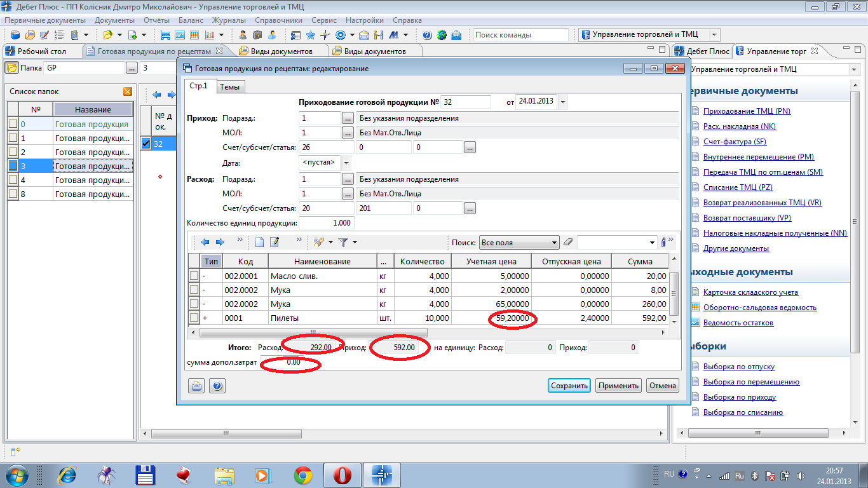Click the globe icon in main toolbar
Viewport: 868px width, 488px height.
point(442,35)
